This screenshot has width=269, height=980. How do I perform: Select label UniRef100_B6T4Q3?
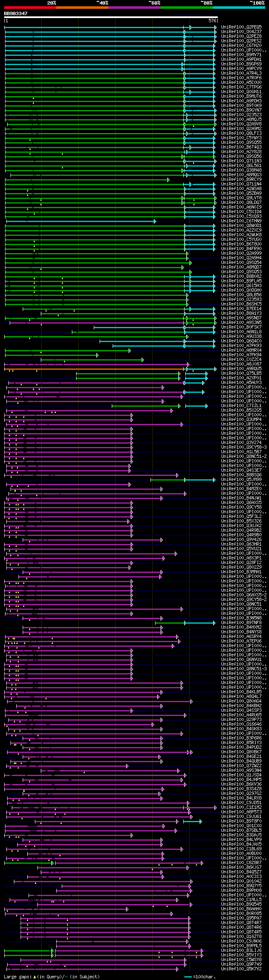coord(241,147)
